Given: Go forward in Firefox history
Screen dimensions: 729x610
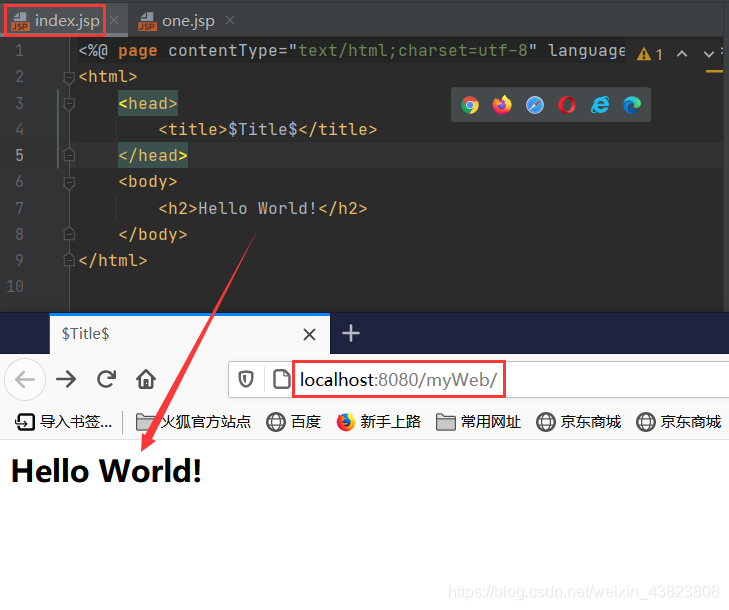Looking at the screenshot, I should 66,379.
